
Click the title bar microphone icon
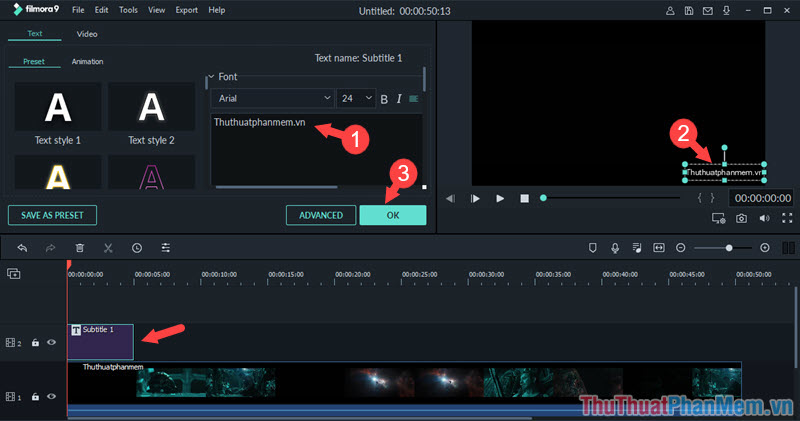pyautogui.click(x=727, y=11)
